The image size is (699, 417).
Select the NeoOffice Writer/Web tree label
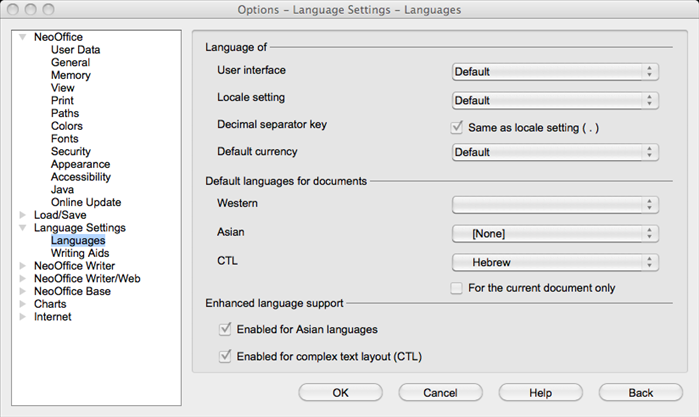tap(87, 279)
